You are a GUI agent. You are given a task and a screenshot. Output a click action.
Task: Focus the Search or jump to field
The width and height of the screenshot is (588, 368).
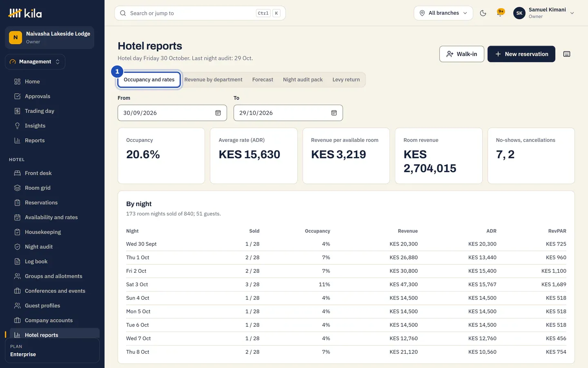click(x=200, y=13)
